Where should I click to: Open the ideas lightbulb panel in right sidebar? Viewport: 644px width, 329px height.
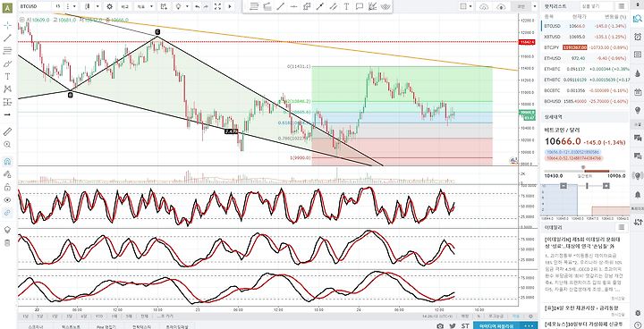click(x=638, y=110)
